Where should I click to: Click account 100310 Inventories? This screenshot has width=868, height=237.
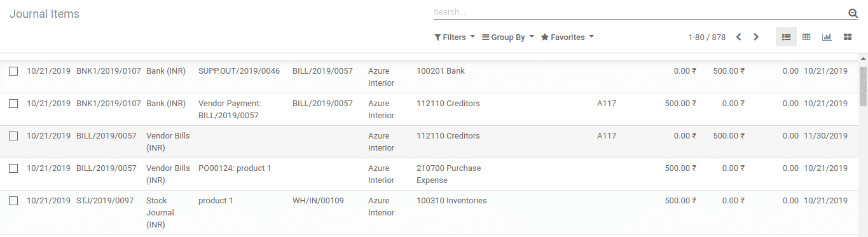point(451,201)
